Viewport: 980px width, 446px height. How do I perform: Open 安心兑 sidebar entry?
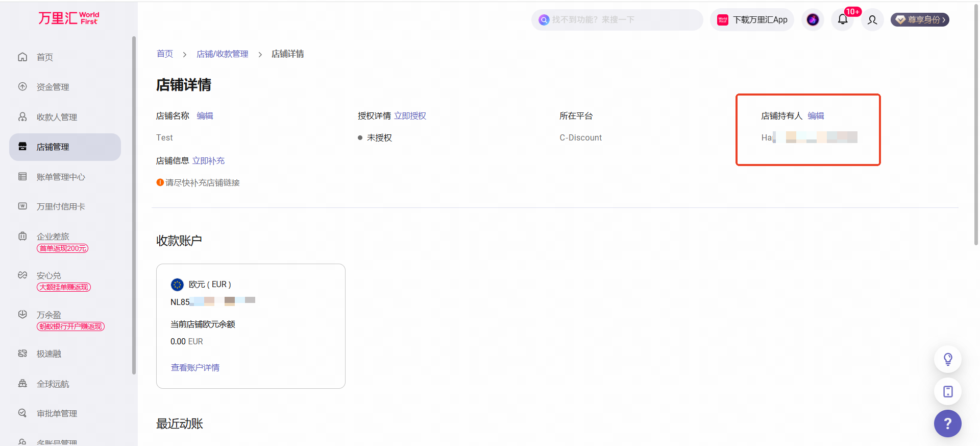[48, 275]
